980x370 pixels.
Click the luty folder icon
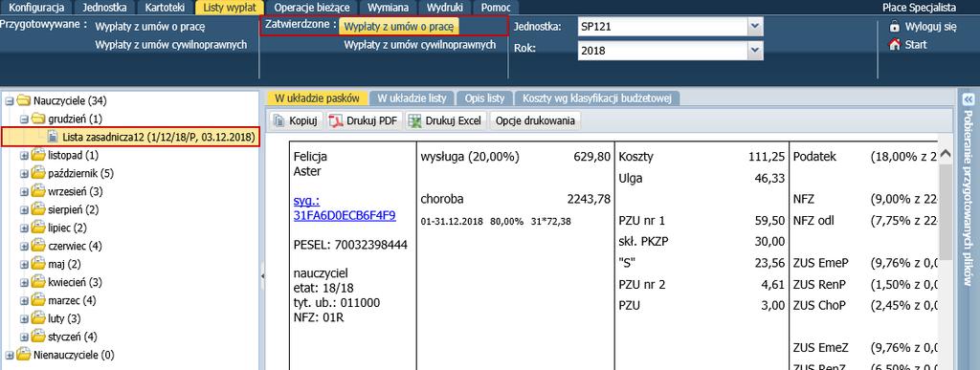tap(38, 318)
